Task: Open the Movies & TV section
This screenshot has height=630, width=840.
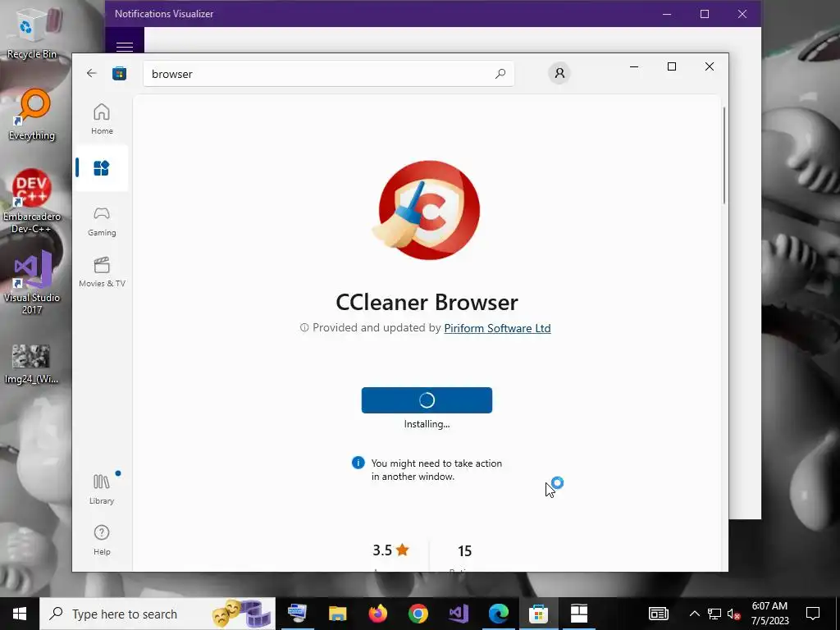Action: coord(102,272)
